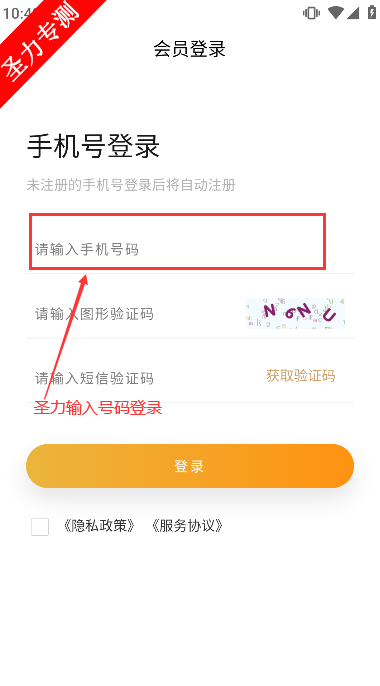Open the 《隐私政策》 link
The height and width of the screenshot is (686, 380).
point(98,525)
